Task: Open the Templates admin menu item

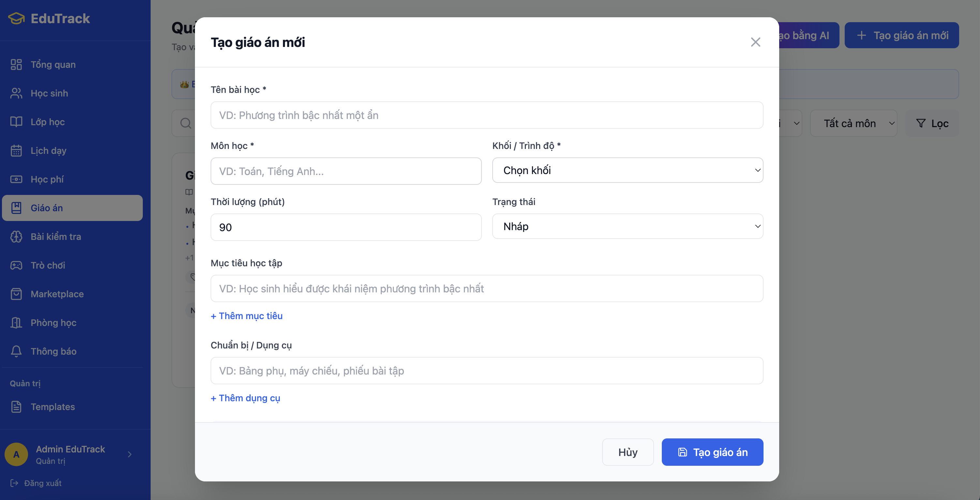Action: 52,407
